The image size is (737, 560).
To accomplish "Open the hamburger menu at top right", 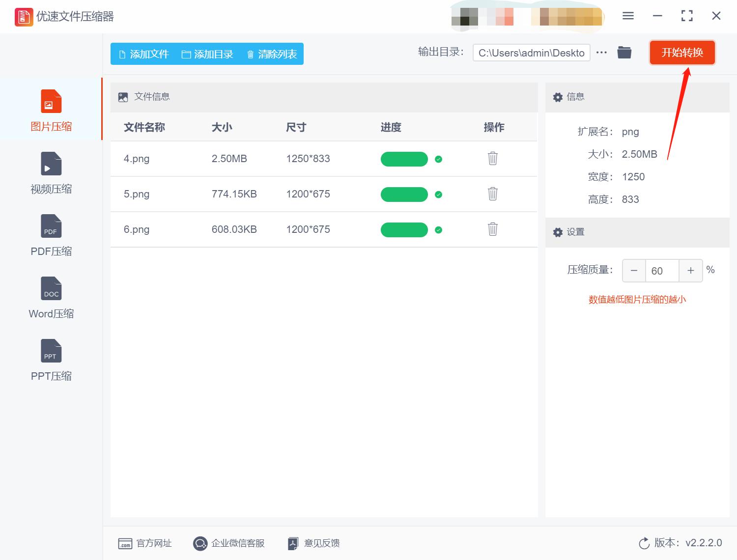I will (627, 15).
